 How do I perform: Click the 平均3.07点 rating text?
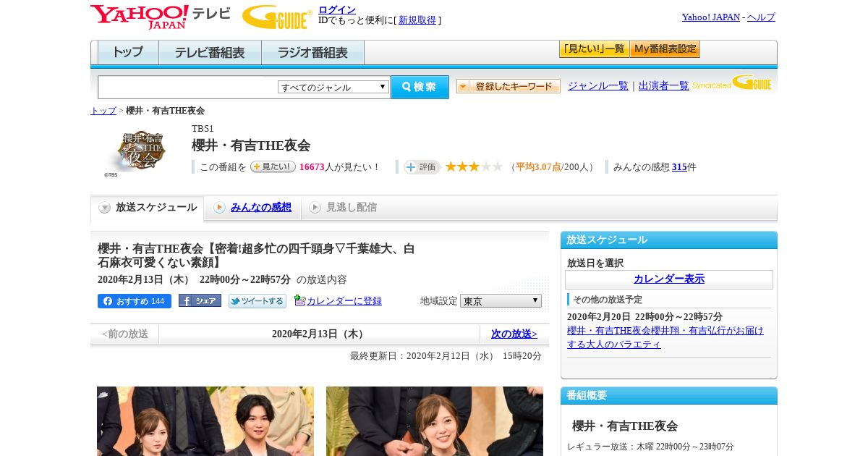tap(538, 167)
